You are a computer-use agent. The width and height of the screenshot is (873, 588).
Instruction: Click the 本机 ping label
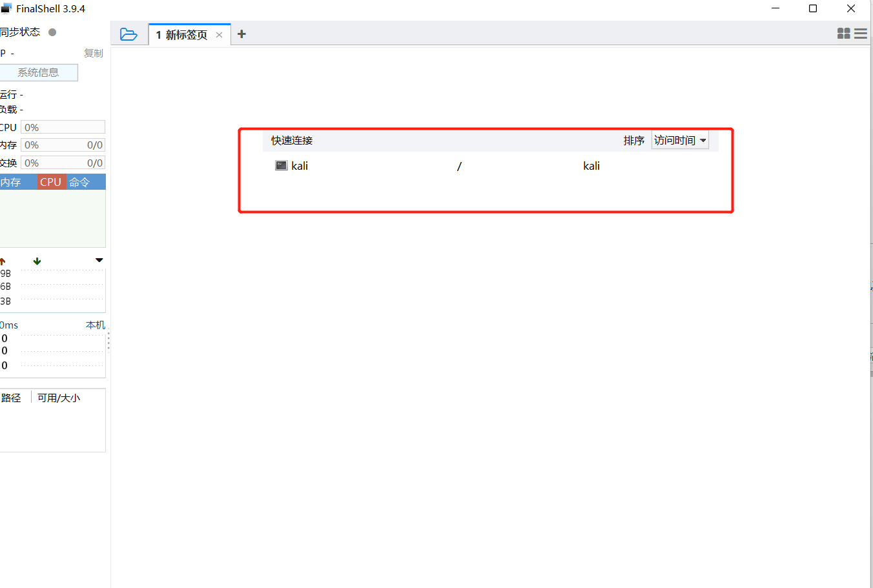click(x=96, y=325)
